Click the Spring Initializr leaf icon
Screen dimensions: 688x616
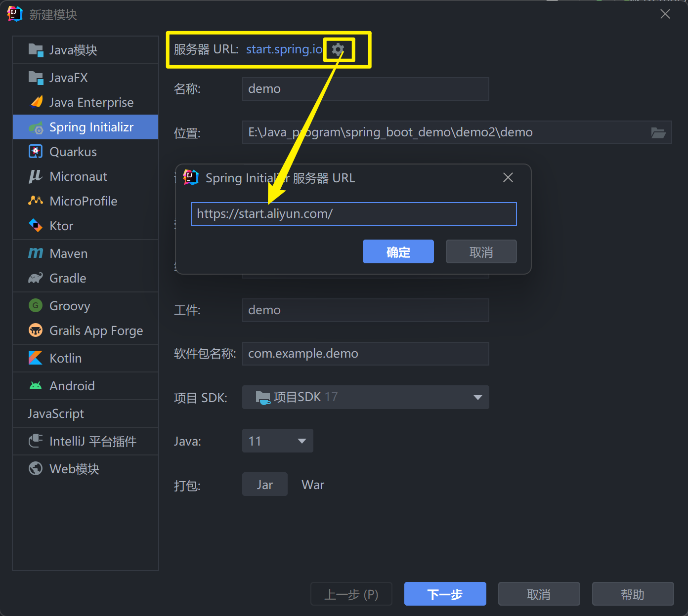click(x=36, y=127)
